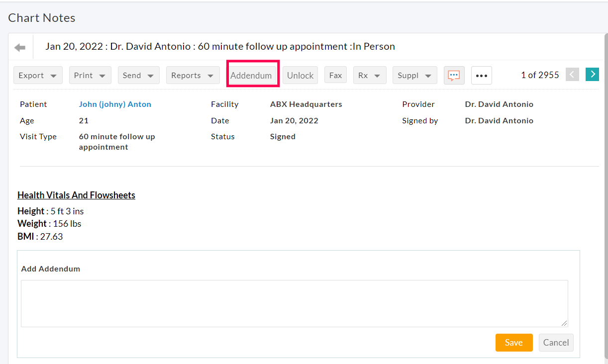Open the Export dropdown
Image resolution: width=608 pixels, height=364 pixels.
(38, 75)
